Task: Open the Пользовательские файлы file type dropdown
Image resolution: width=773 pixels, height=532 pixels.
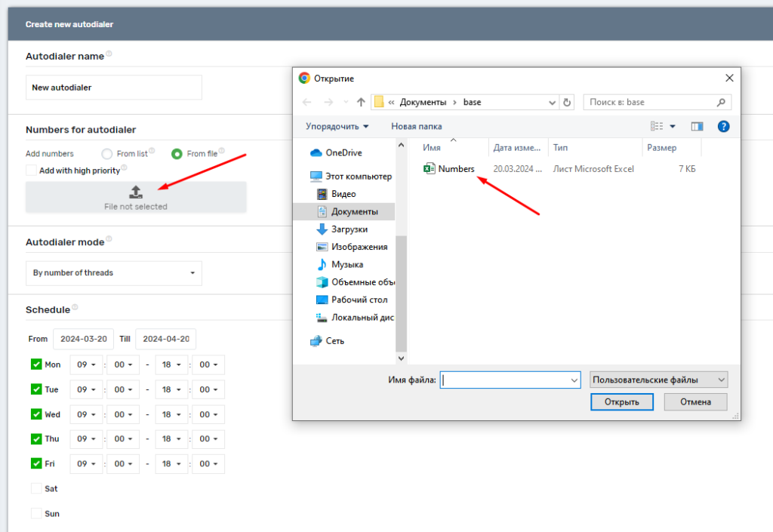Action: coord(658,380)
